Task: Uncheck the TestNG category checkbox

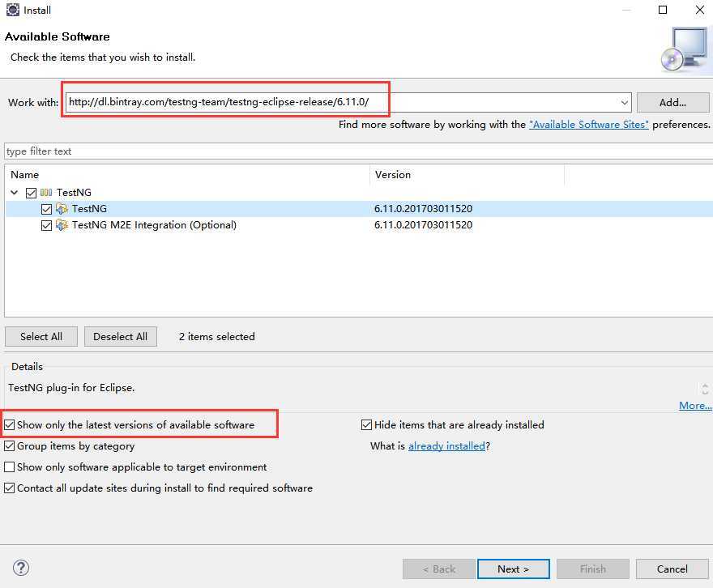Action: [x=31, y=193]
